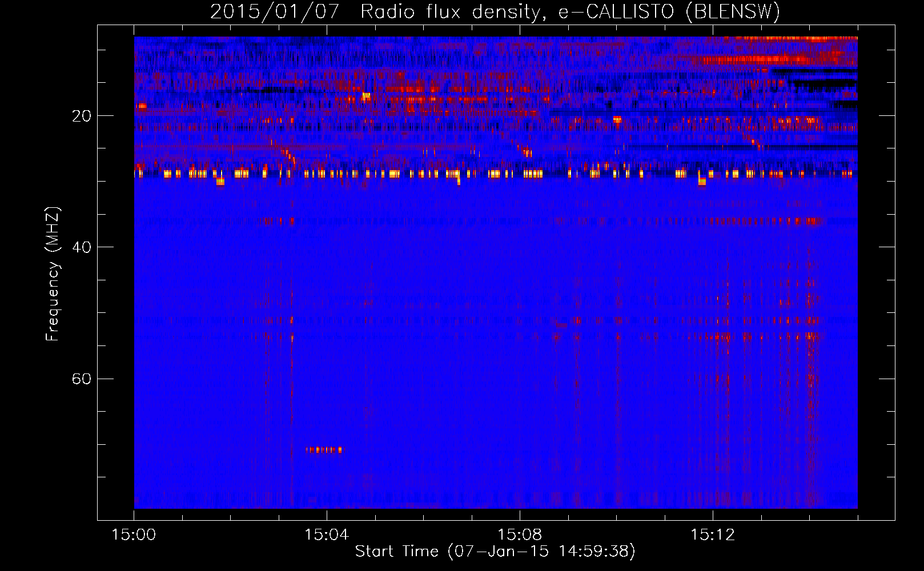Click the '15:12' time tick label
The image size is (924, 571).
coord(713,535)
